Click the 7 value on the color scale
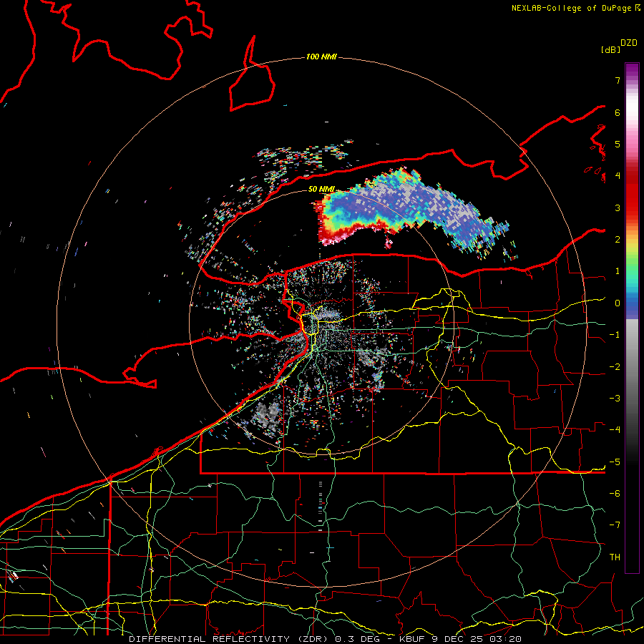644x644 pixels. tap(618, 80)
